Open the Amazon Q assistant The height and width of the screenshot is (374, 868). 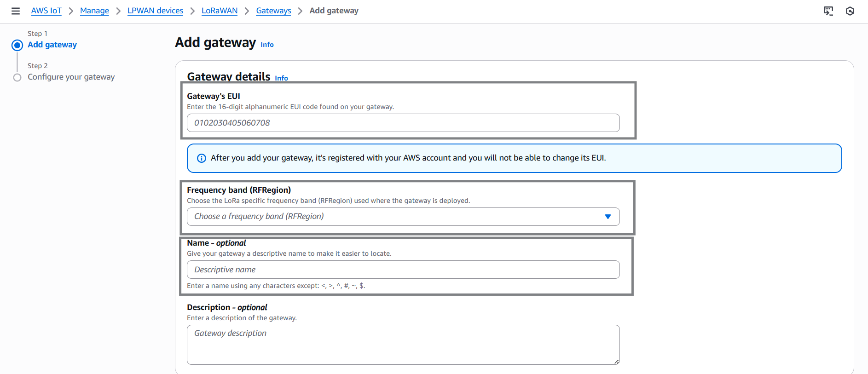(851, 11)
